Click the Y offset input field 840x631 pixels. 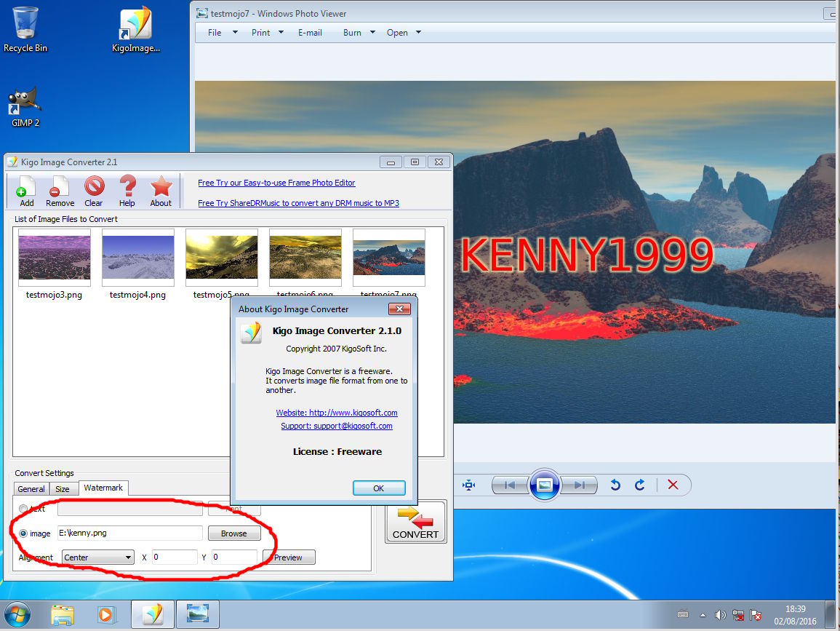point(234,557)
